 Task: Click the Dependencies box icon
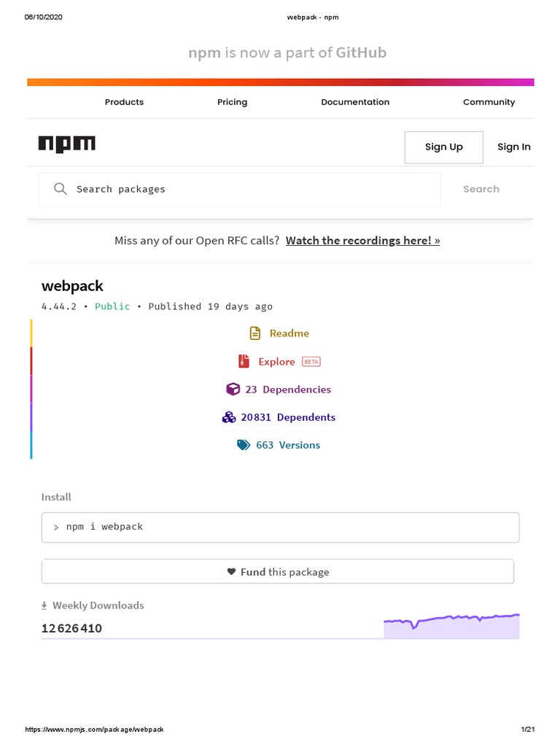click(233, 390)
